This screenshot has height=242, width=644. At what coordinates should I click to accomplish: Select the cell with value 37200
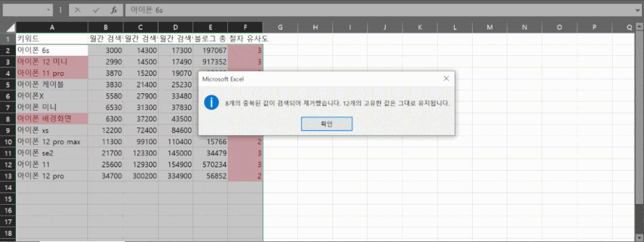tap(141, 119)
